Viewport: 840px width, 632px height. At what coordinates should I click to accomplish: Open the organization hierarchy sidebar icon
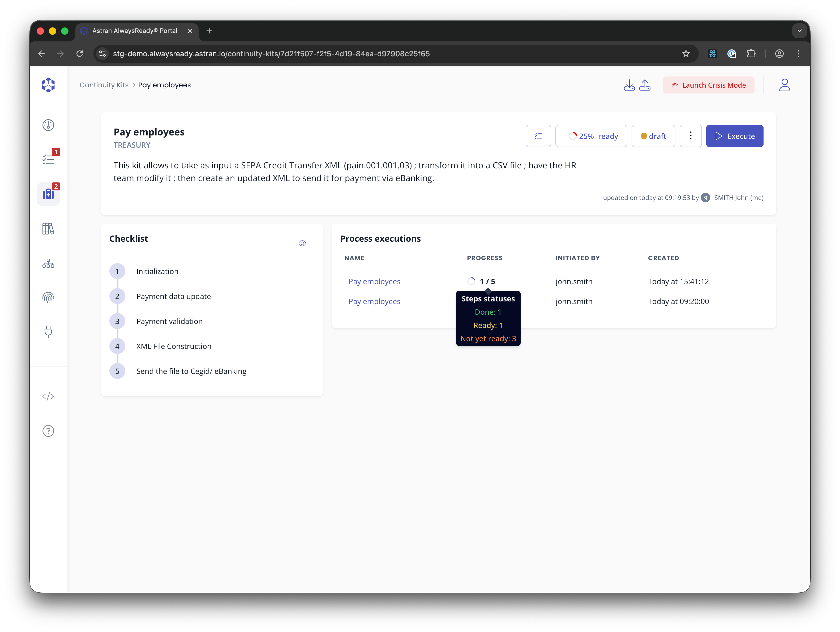point(48,263)
